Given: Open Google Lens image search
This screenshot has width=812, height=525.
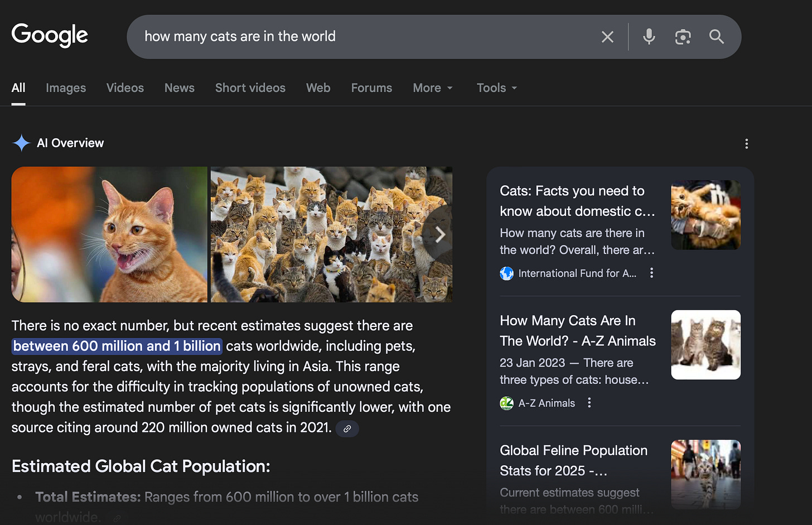Looking at the screenshot, I should 683,37.
